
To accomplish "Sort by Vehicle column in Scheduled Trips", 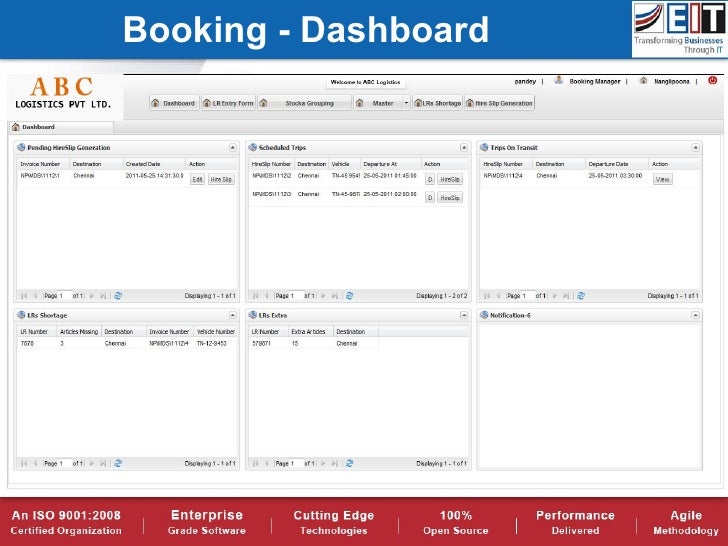I will pos(344,164).
